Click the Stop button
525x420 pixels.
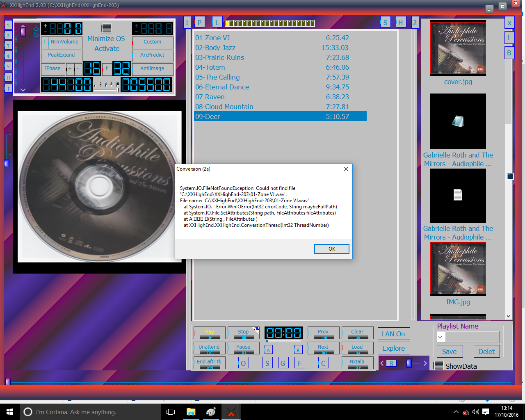tap(243, 333)
